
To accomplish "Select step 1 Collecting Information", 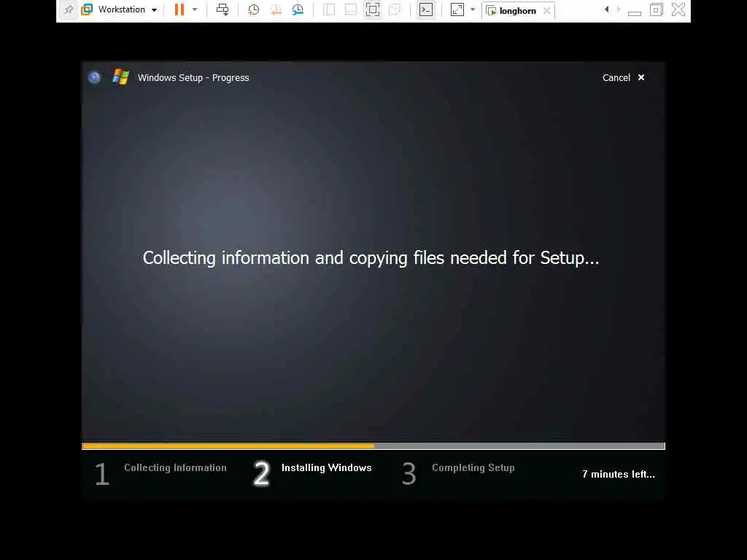I will pyautogui.click(x=160, y=473).
